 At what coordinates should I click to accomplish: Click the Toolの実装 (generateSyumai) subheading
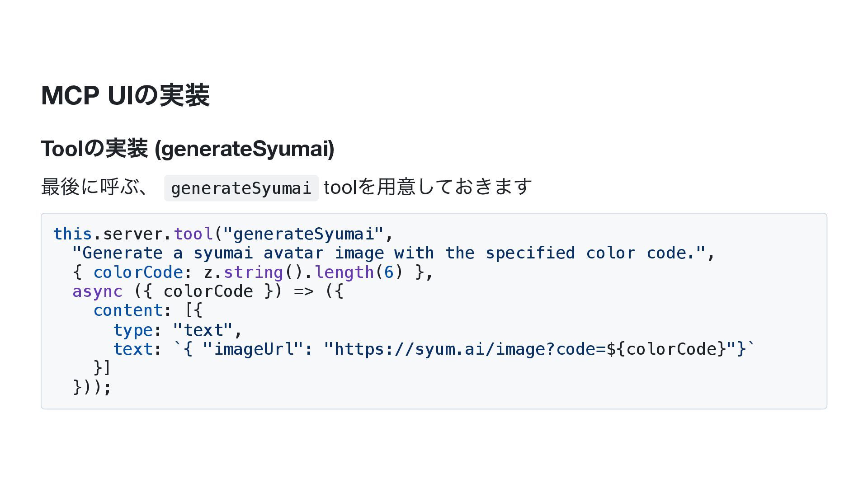click(x=188, y=149)
